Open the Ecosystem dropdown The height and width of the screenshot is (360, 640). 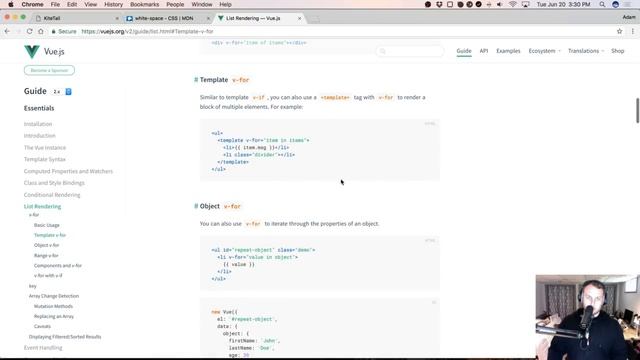(x=544, y=51)
